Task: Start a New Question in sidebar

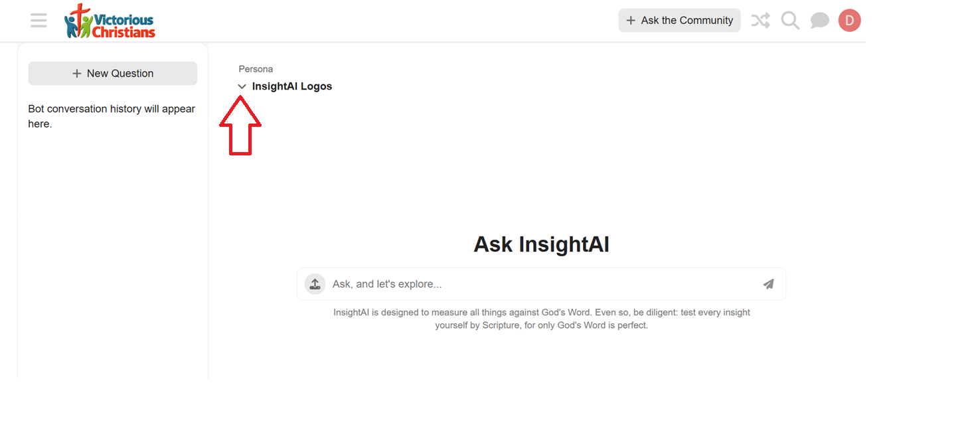Action: pyautogui.click(x=113, y=74)
